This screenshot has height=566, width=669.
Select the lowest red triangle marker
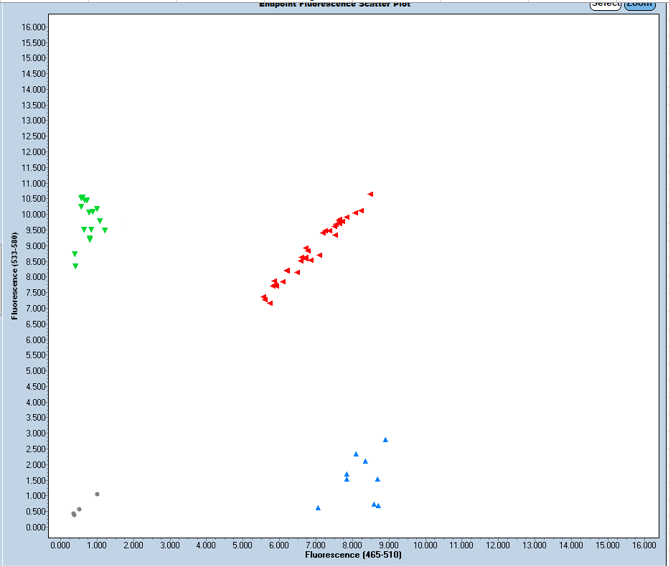pyautogui.click(x=270, y=303)
